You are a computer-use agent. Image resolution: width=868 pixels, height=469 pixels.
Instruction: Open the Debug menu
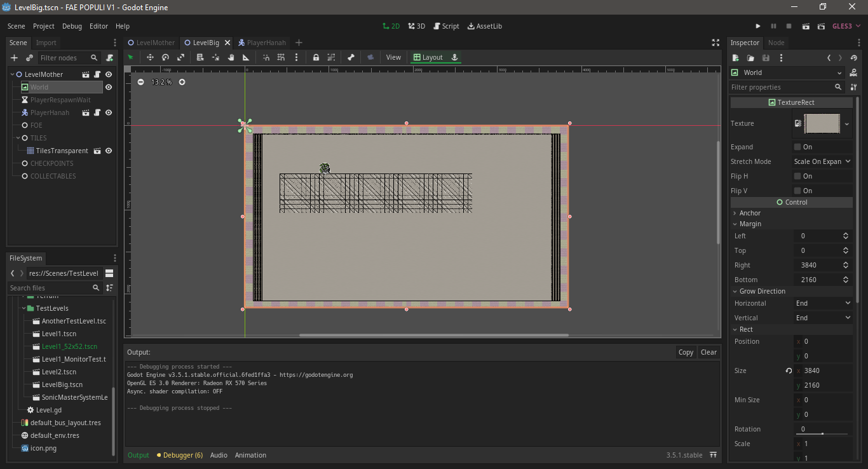72,26
